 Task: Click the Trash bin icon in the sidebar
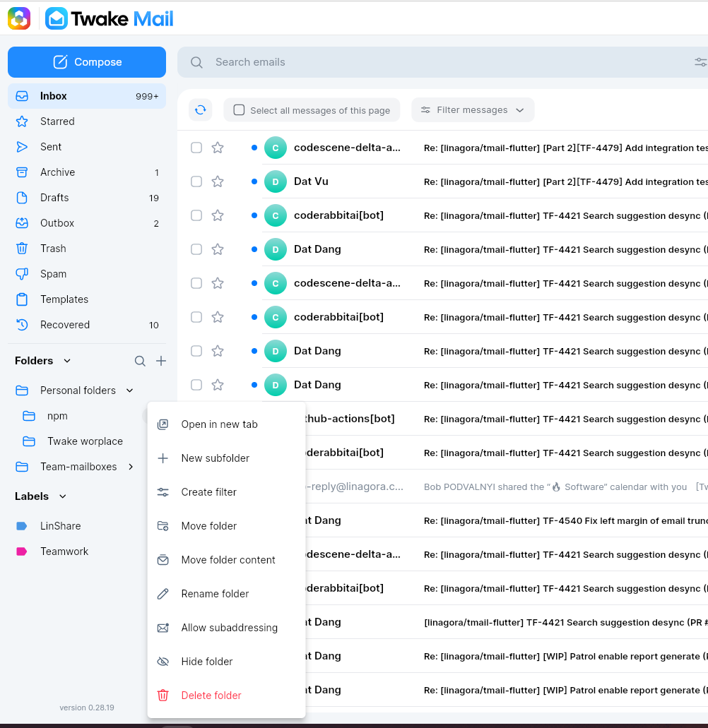click(x=22, y=249)
